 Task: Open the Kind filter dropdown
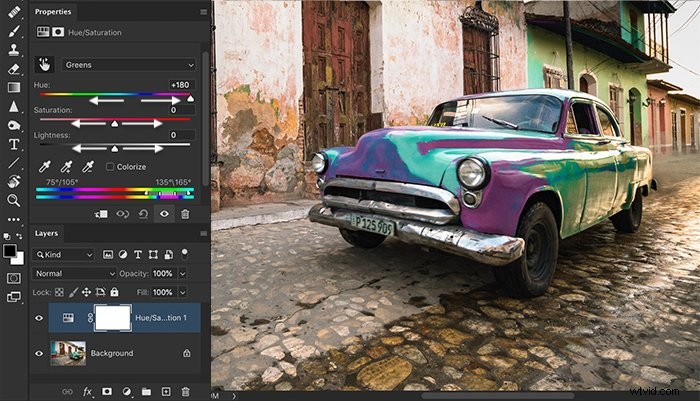[64, 255]
